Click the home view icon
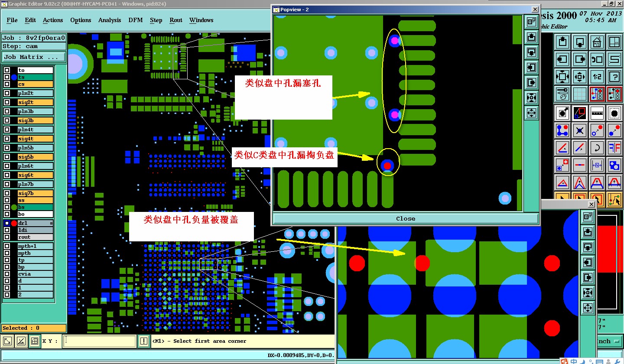This screenshot has width=624, height=364. tap(597, 42)
